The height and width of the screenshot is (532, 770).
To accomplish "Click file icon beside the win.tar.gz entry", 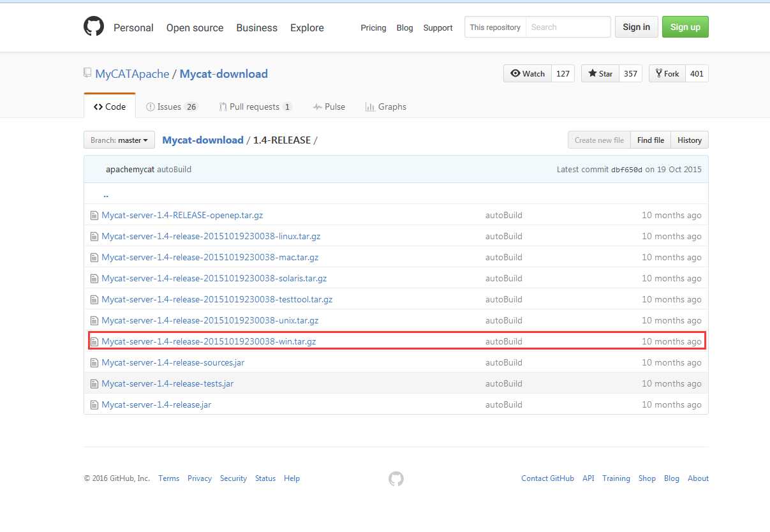I will [94, 342].
